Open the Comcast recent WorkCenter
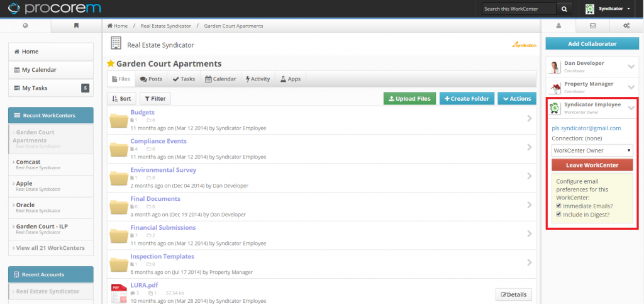Viewport: 644px width, 304px height. point(51,165)
